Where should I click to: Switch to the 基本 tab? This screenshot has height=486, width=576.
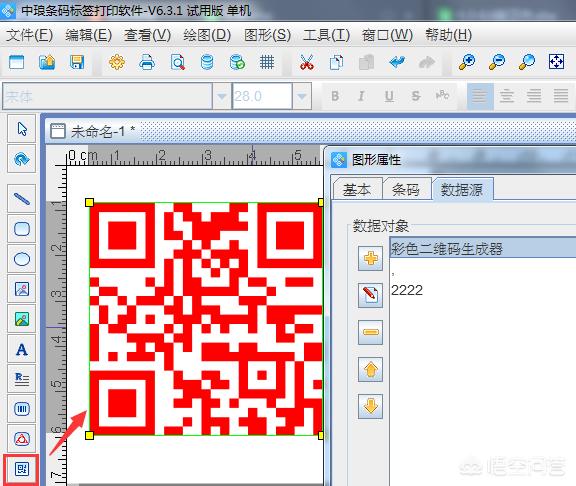[357, 190]
